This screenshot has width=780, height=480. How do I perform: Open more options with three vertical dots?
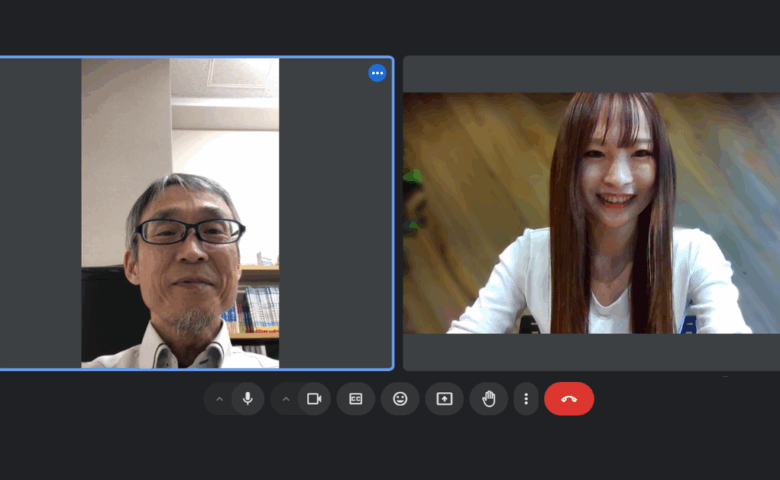(x=526, y=399)
